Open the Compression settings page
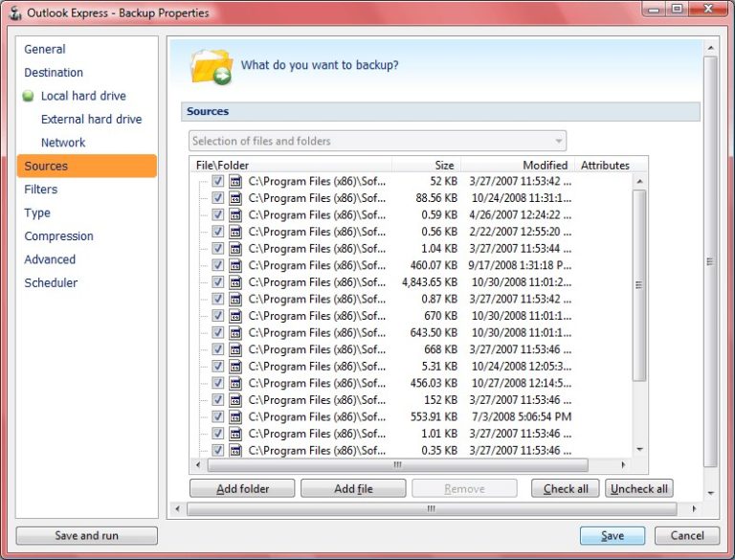The width and height of the screenshot is (735, 560). point(58,236)
